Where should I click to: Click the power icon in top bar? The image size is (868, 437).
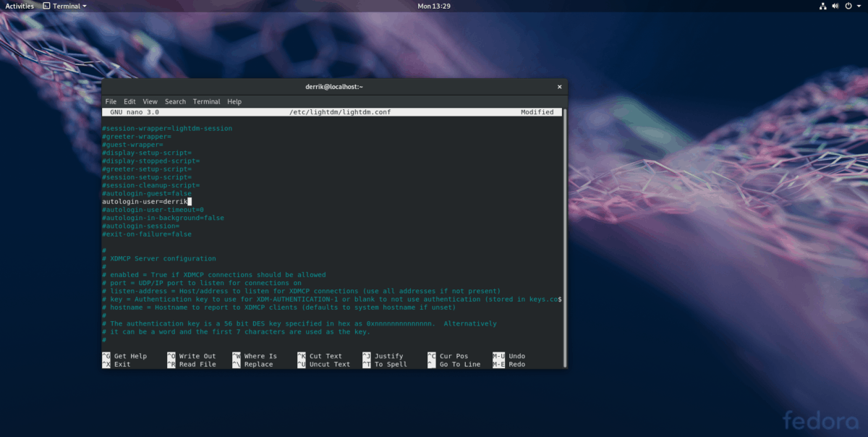(848, 6)
